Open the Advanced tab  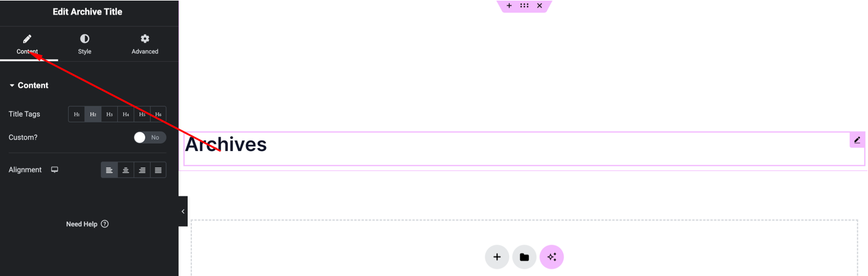coord(145,44)
